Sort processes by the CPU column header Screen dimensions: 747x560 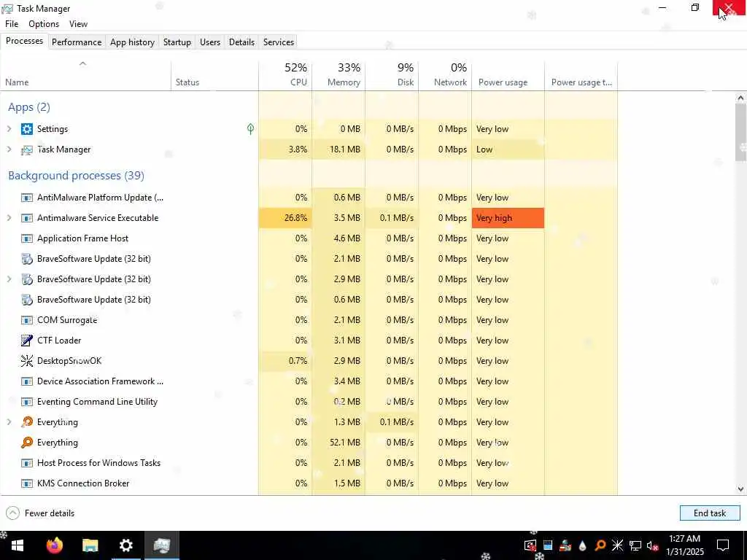coord(285,75)
